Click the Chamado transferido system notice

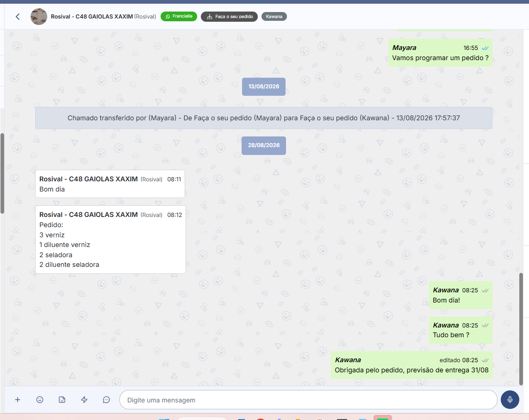264,118
